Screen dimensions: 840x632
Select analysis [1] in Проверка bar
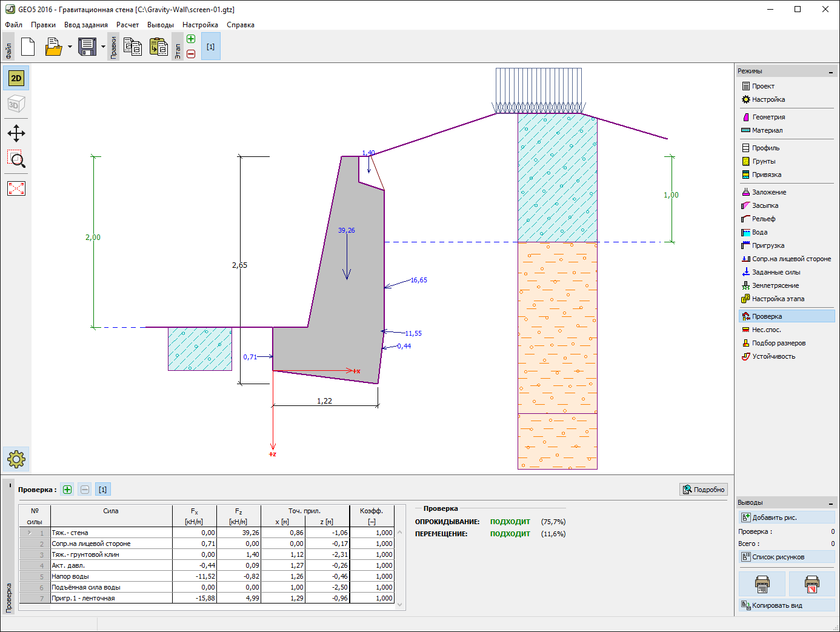103,490
